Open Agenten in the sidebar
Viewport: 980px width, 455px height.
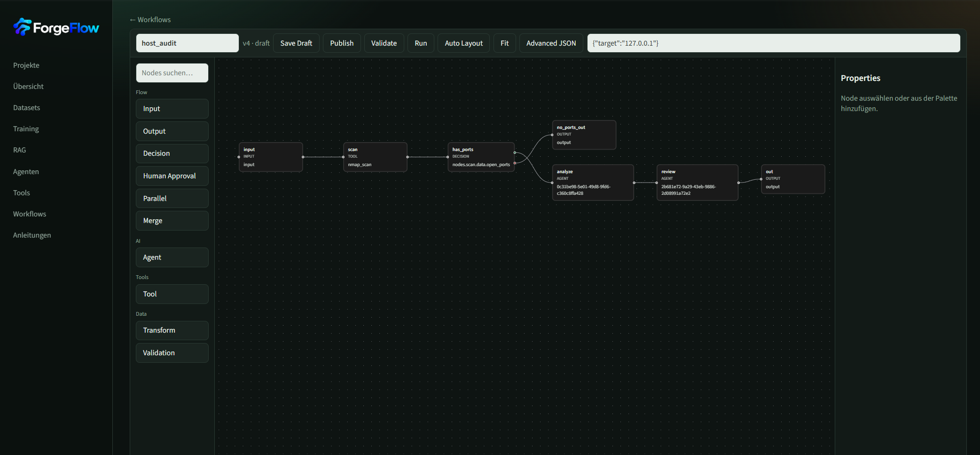(26, 172)
